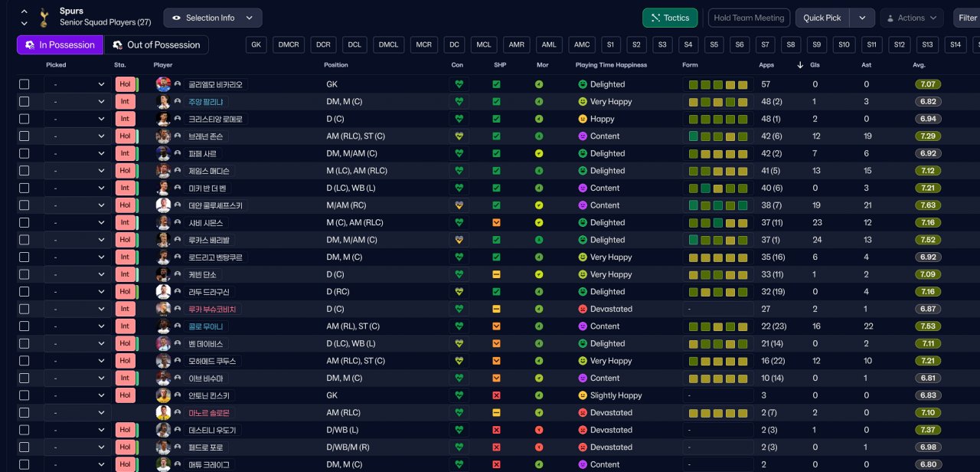
Task: Click the 48 (2) apps value
Action: click(772, 102)
